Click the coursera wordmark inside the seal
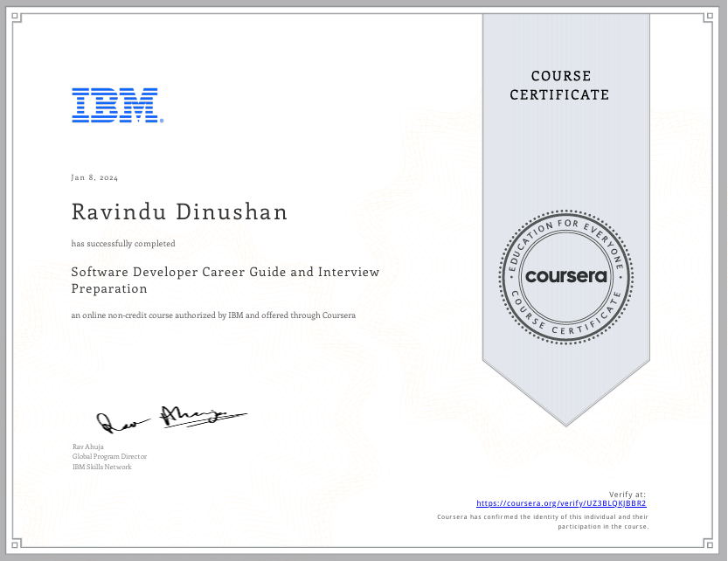728x561 pixels. 566,278
